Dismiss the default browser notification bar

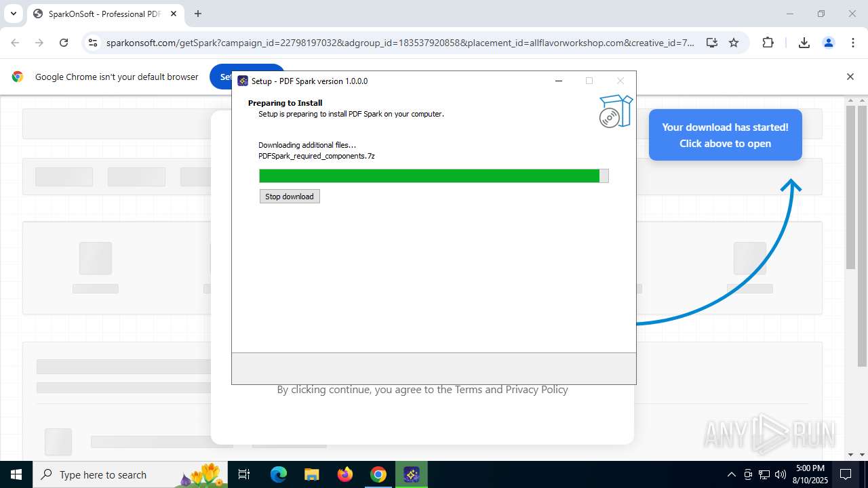tap(850, 77)
